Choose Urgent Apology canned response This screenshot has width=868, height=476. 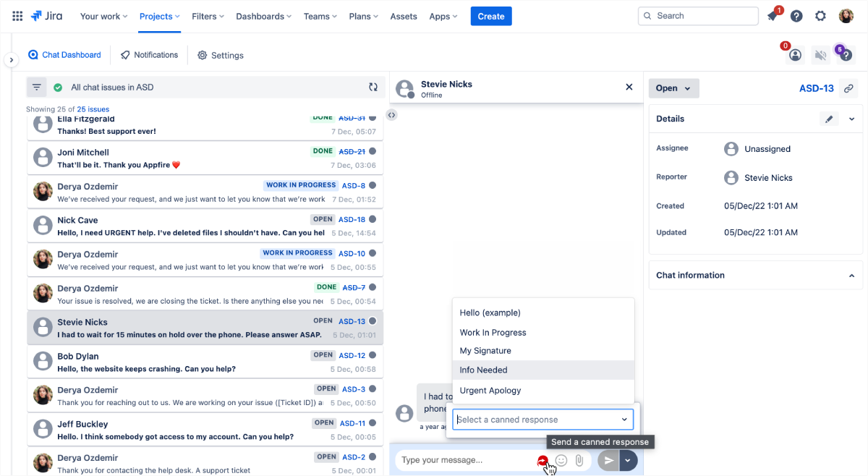click(542, 391)
